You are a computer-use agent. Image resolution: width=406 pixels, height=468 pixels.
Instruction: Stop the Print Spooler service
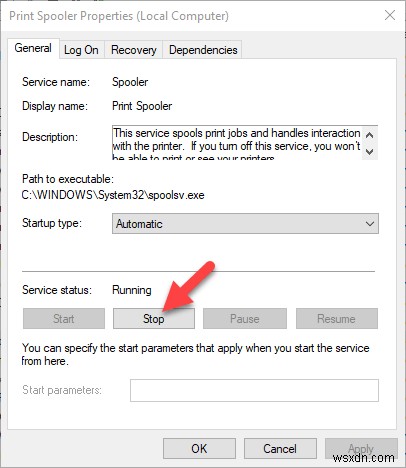pyautogui.click(x=154, y=319)
